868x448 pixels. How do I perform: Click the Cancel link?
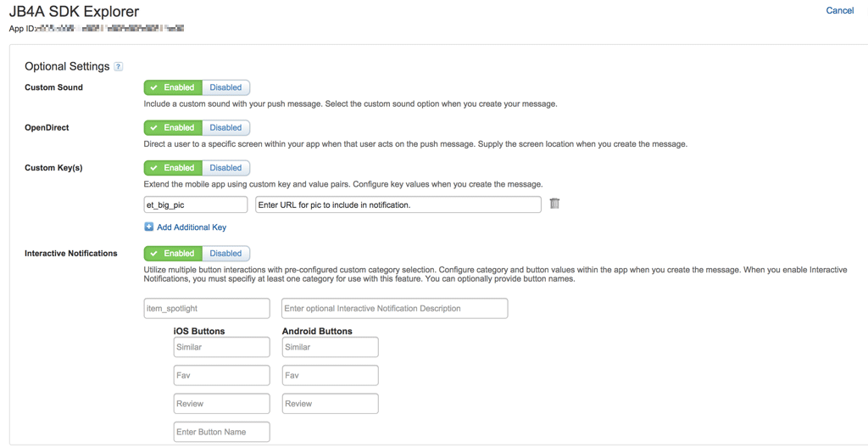[839, 11]
